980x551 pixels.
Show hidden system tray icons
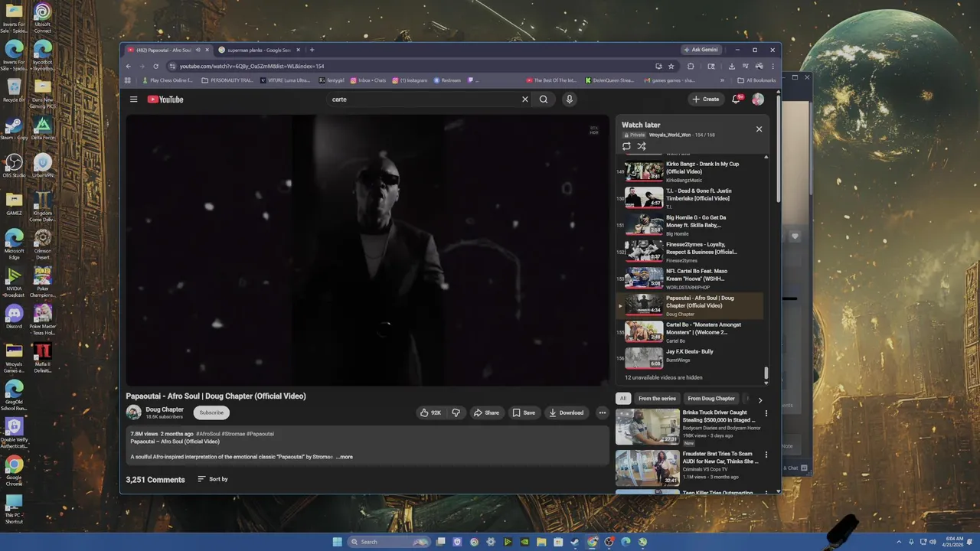900,542
